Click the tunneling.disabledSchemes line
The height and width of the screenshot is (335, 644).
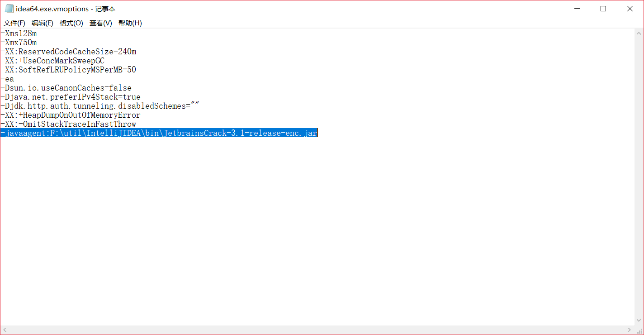click(x=100, y=106)
